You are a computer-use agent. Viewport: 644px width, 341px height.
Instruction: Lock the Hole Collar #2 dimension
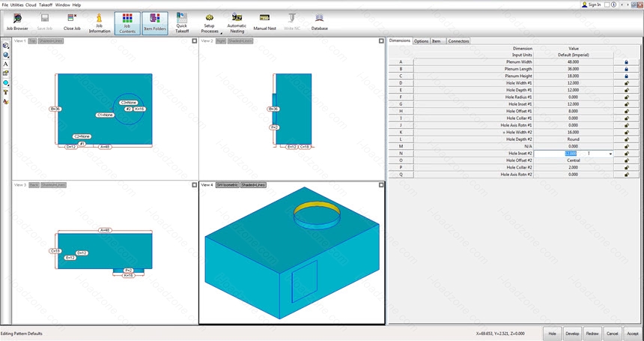click(626, 168)
